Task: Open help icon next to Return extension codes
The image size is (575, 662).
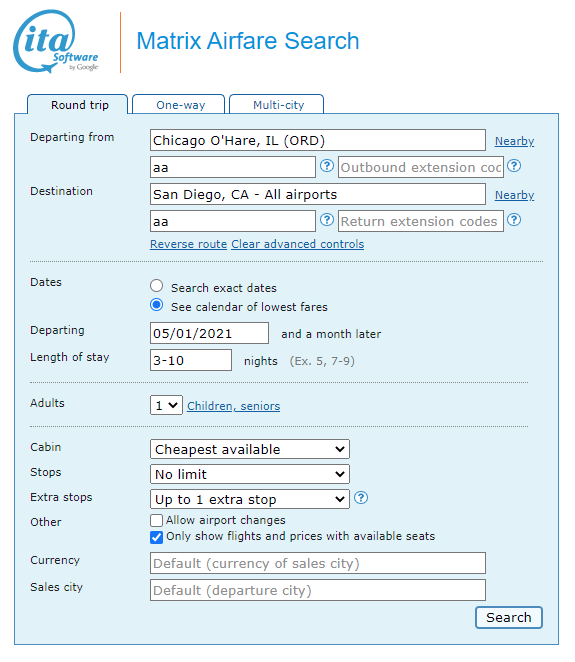Action: pos(514,220)
